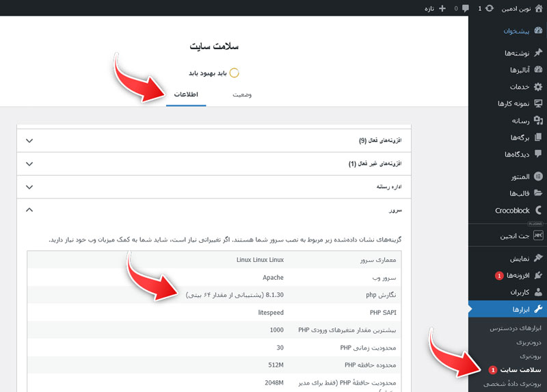
Task: Click the PHP SAPI row label
Action: [383, 313]
